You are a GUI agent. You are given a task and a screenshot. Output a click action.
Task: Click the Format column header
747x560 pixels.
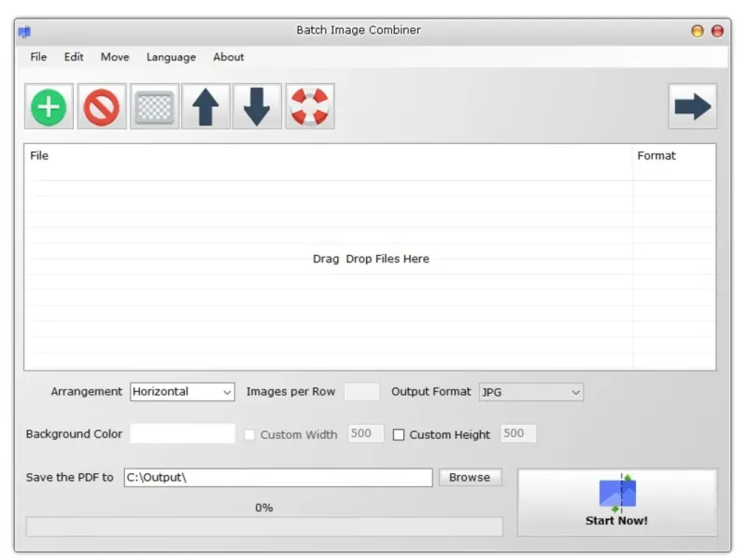[x=656, y=156]
